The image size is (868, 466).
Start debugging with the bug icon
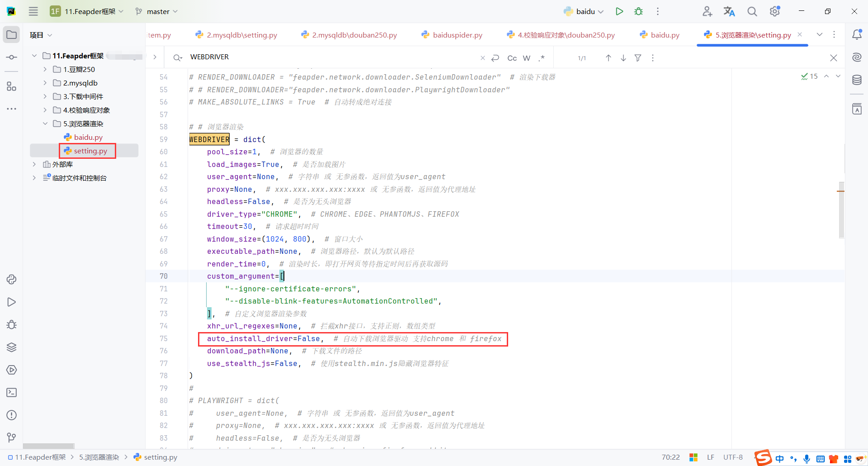pos(638,11)
